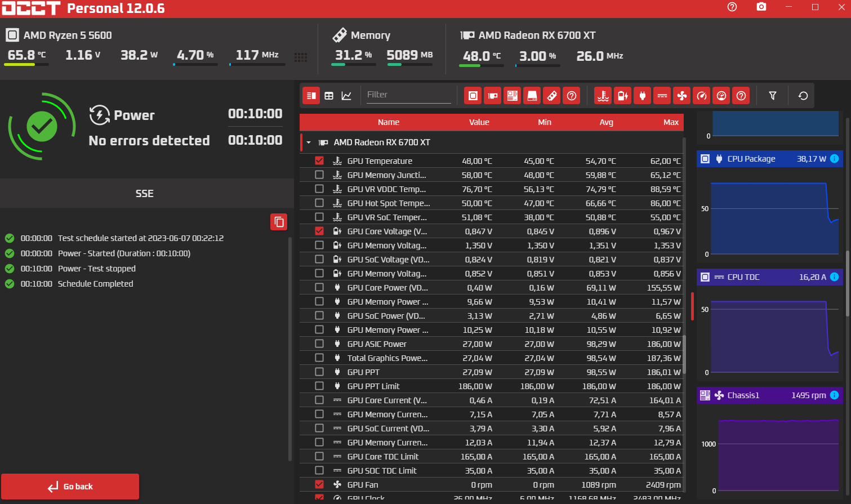Sort the sensor table by the Value column

(x=479, y=122)
